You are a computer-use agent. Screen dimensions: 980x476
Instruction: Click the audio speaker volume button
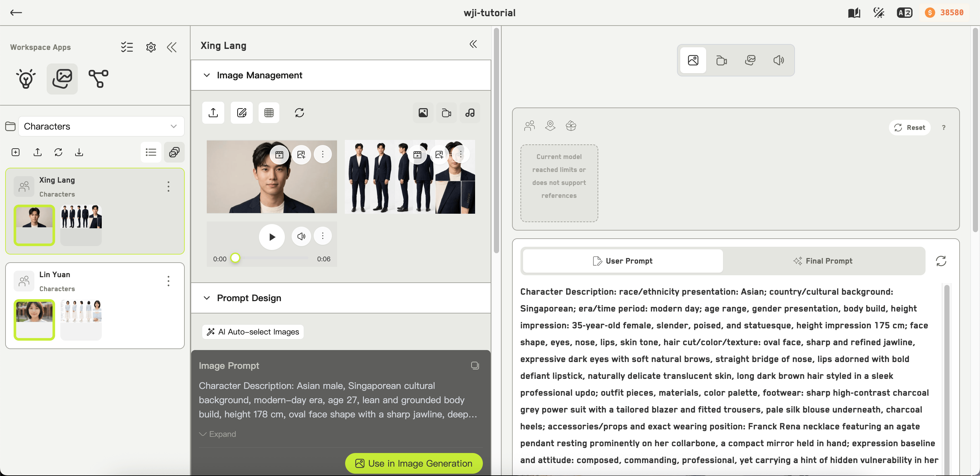[x=301, y=236]
